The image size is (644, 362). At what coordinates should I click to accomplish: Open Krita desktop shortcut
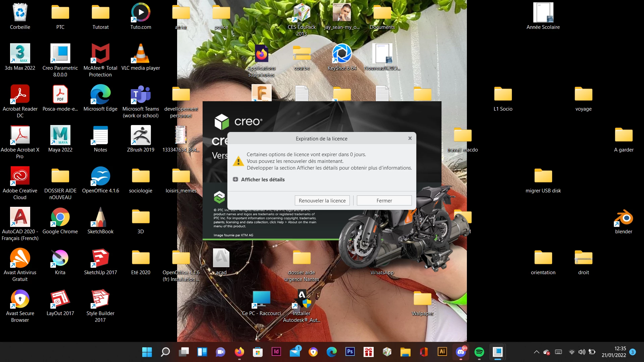click(60, 258)
